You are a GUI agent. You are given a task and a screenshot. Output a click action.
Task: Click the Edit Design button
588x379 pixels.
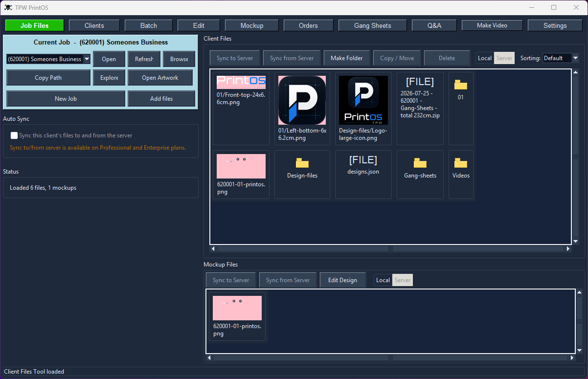pos(342,280)
